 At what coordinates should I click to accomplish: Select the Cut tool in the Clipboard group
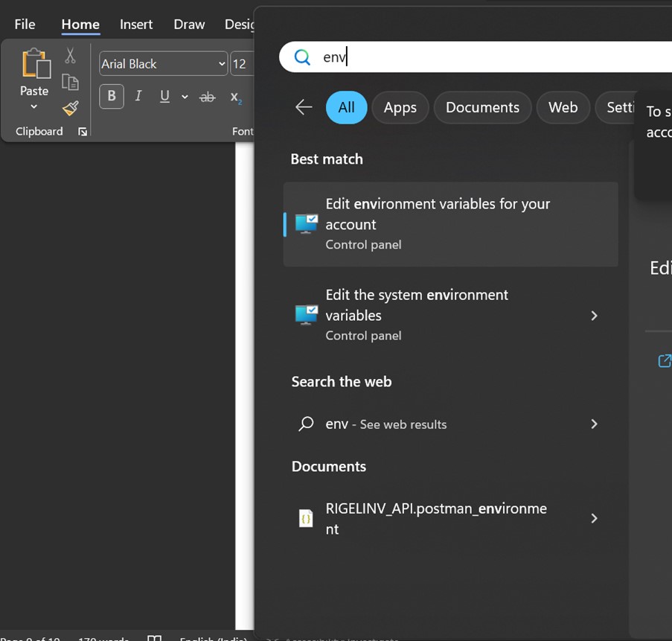click(71, 56)
